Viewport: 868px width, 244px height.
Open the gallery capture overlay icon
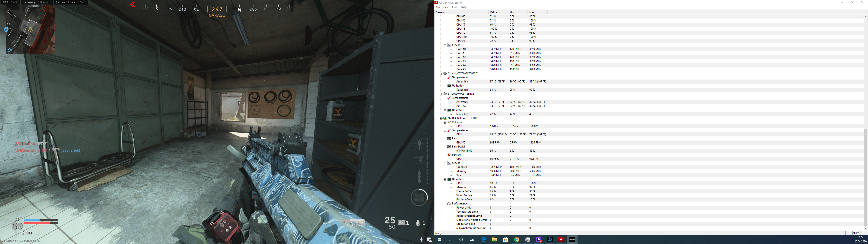[429, 240]
